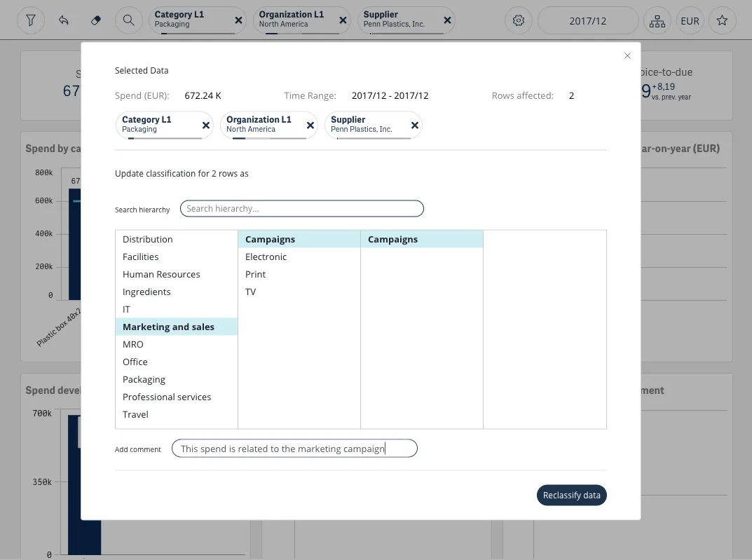Click the Add comment text field
This screenshot has width=752, height=560.
pyautogui.click(x=294, y=449)
